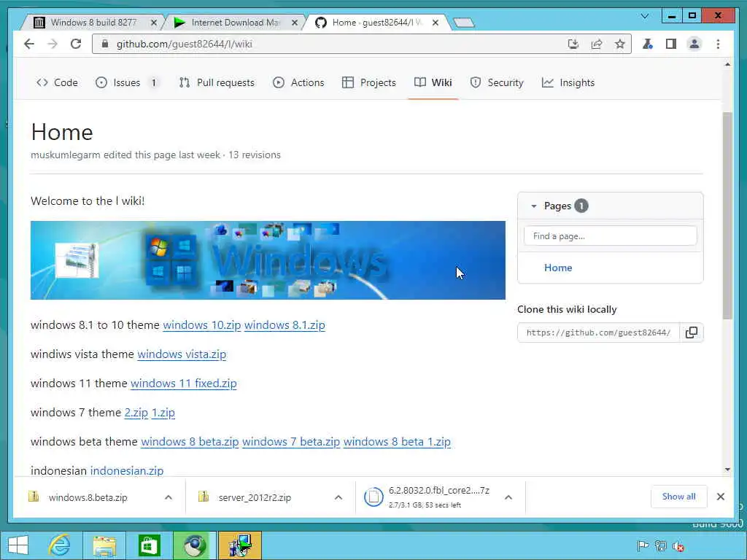The image size is (747, 560).
Task: Click the network tray icon
Action: [660, 545]
